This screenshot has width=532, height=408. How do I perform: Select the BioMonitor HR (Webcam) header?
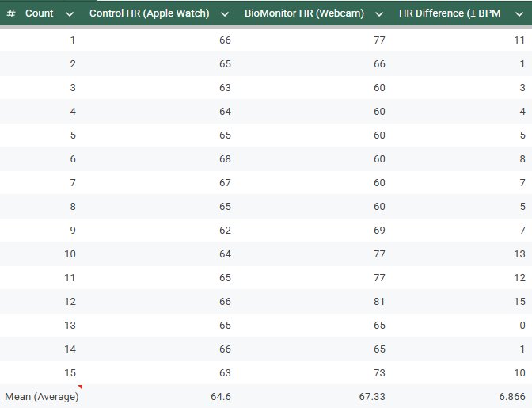tap(304, 13)
